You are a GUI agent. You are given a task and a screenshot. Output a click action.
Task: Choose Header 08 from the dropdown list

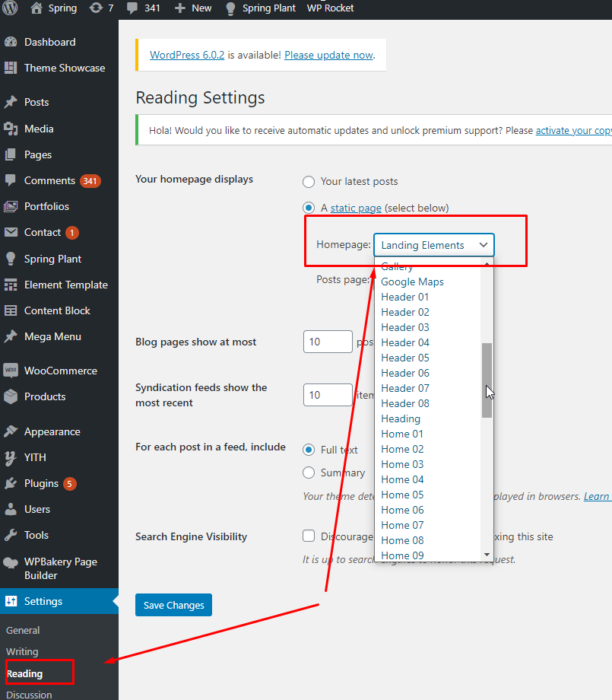click(404, 403)
